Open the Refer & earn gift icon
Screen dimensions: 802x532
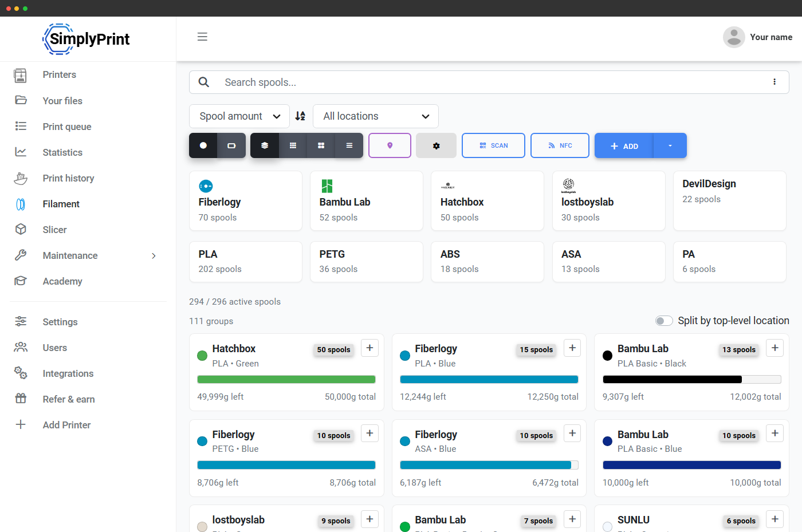pyautogui.click(x=21, y=399)
